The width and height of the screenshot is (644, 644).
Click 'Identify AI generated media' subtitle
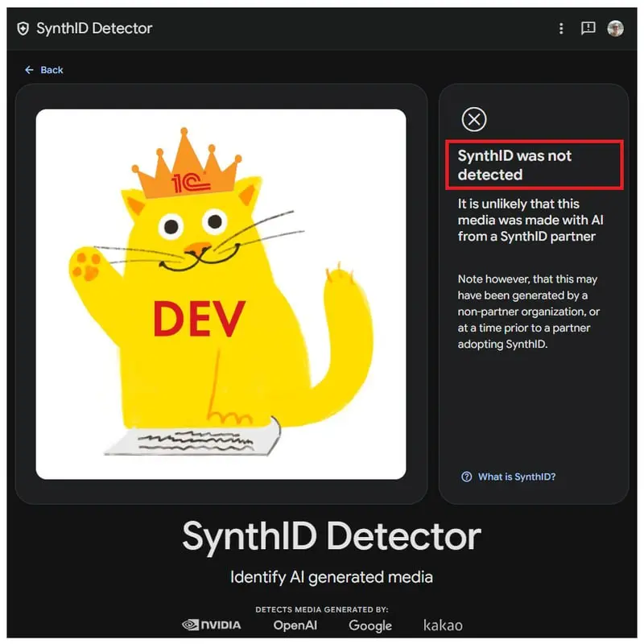coord(332,577)
